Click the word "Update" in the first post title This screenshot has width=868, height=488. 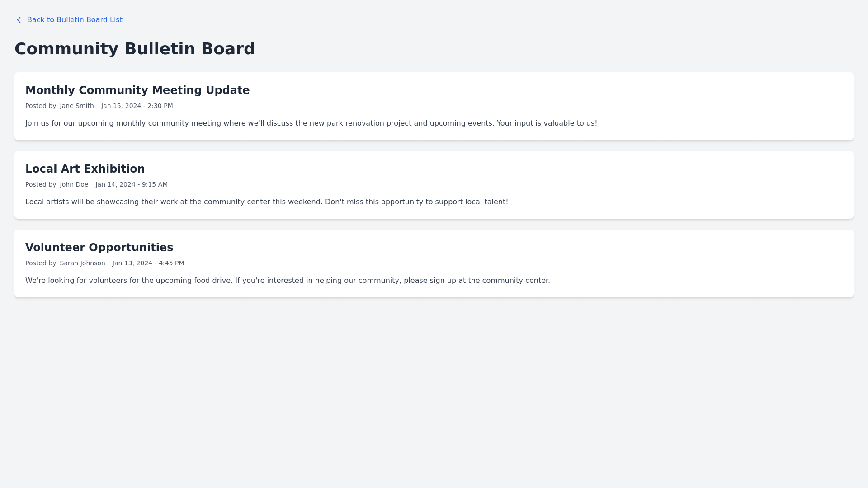click(227, 90)
